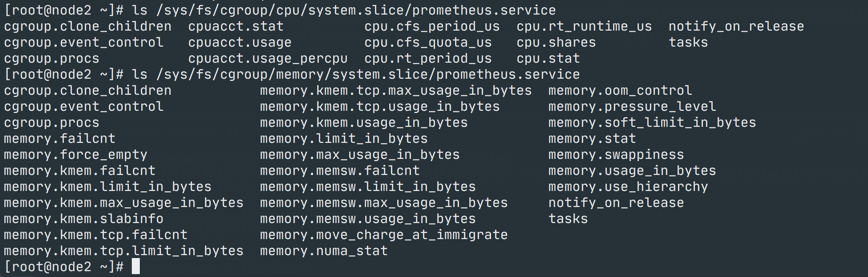The image size is (868, 277).
Task: Select the cpu.cfs_quota_us entry
Action: click(428, 42)
